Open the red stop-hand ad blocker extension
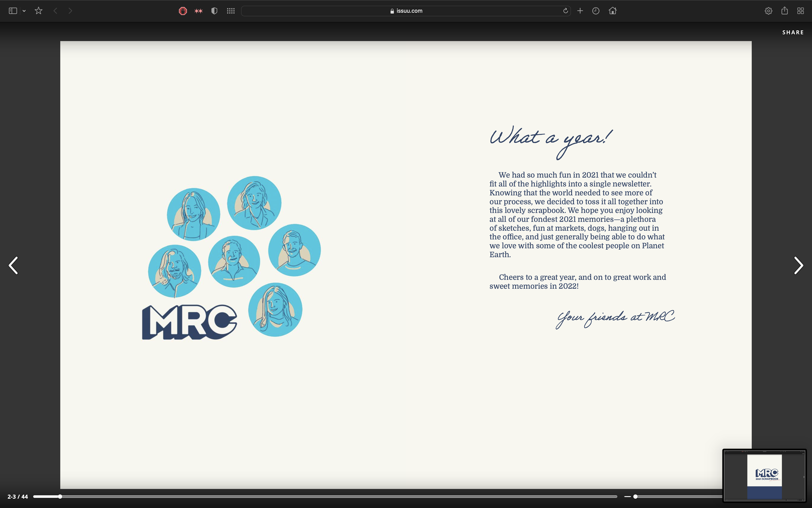812x508 pixels. tap(182, 11)
